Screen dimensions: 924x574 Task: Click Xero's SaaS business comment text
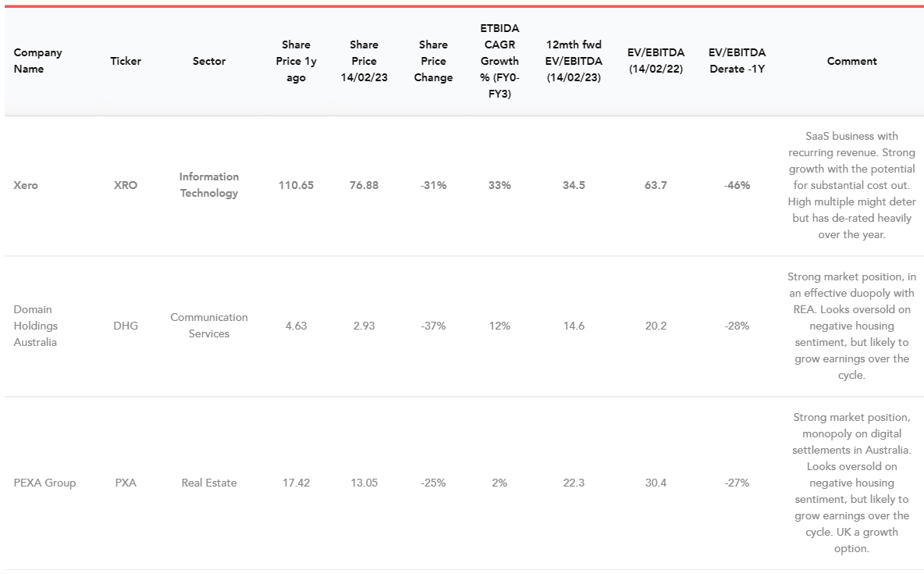(851, 185)
